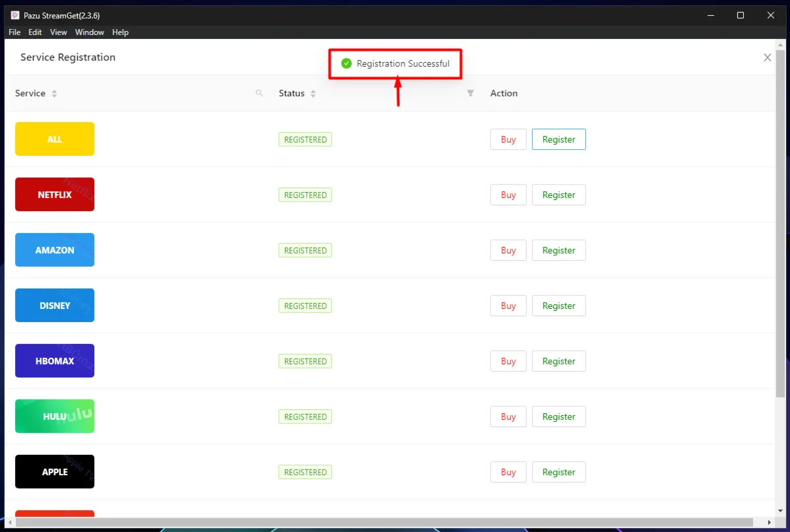Click the REGISTERED status of HBOMAX
This screenshot has width=790, height=532.
pos(306,361)
